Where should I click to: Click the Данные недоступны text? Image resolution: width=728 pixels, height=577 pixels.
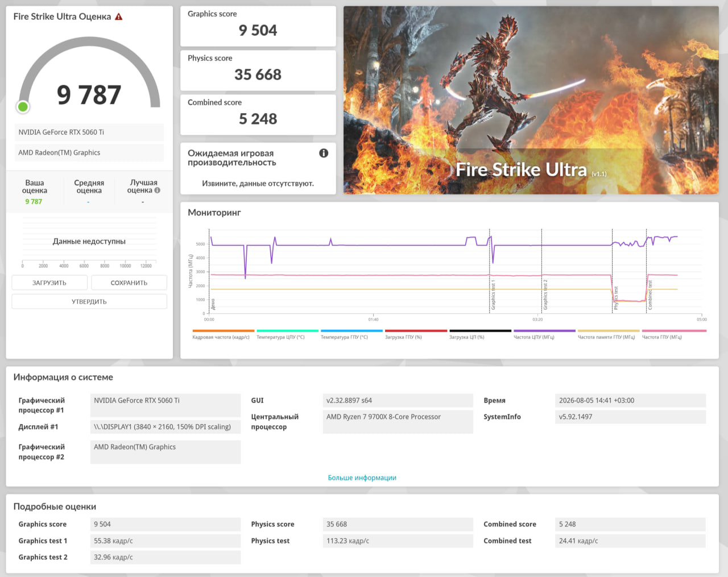89,241
